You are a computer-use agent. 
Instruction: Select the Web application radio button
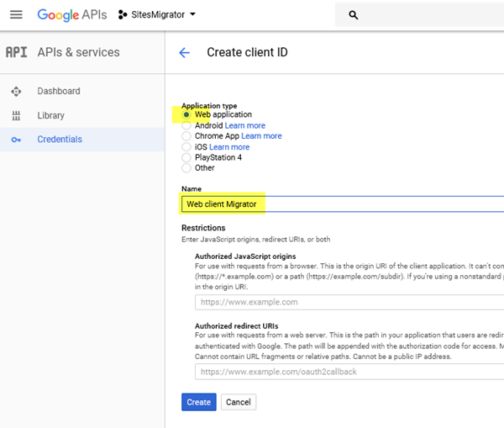click(x=186, y=114)
